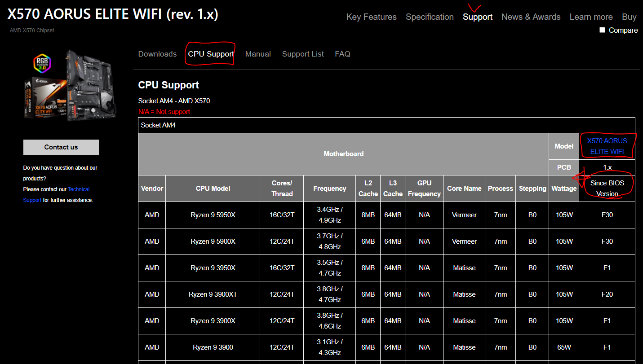Click the Frequency column header
Viewport: 643px width, 364px height.
[329, 189]
